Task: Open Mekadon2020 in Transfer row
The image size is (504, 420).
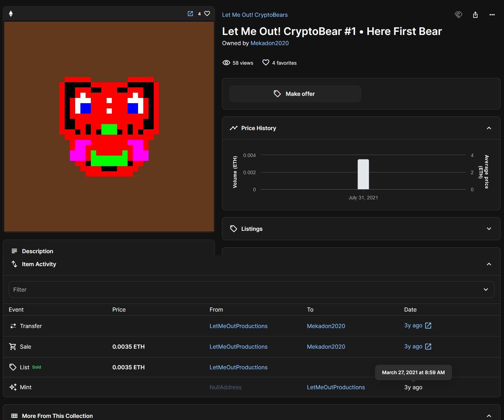Action: (x=326, y=326)
